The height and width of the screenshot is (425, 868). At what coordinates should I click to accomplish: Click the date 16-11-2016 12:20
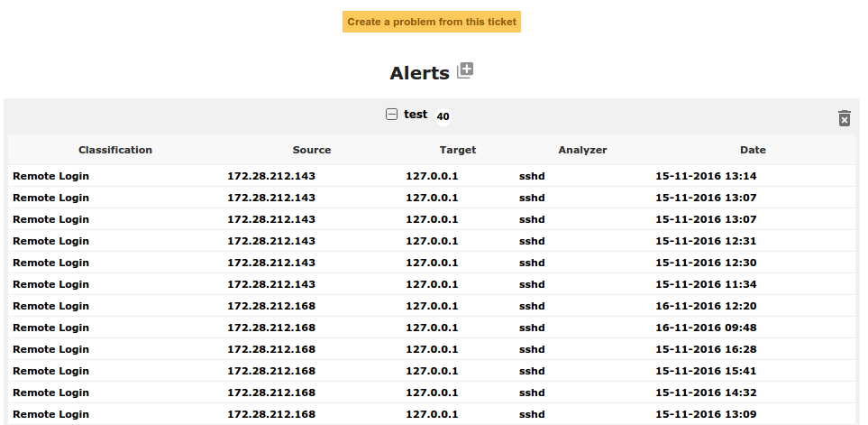[706, 306]
